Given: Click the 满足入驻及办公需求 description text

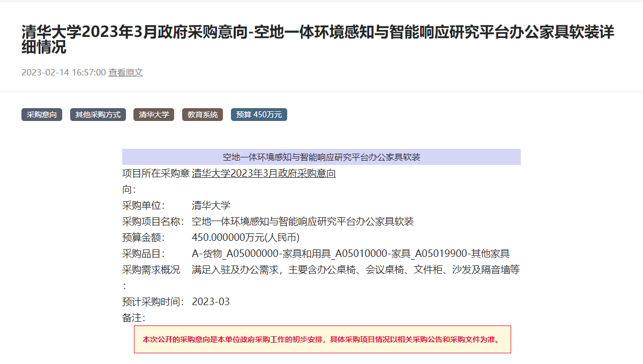Looking at the screenshot, I should click(356, 270).
